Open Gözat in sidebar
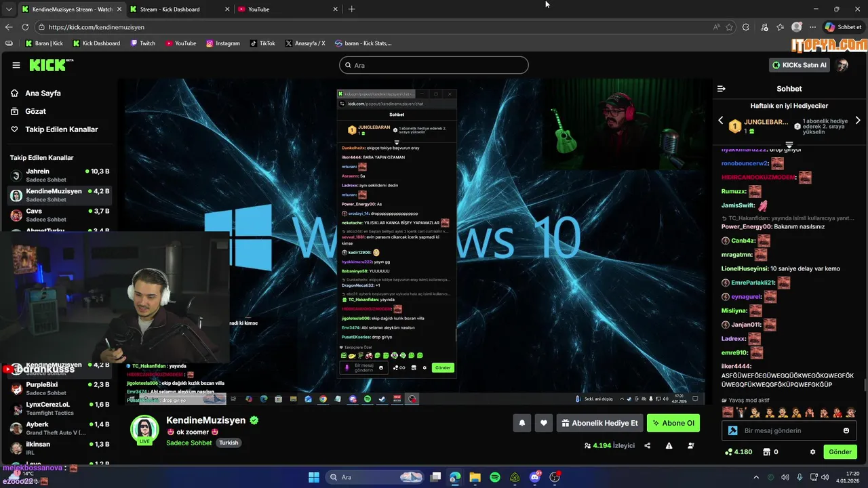The height and width of the screenshot is (488, 868). (x=35, y=111)
